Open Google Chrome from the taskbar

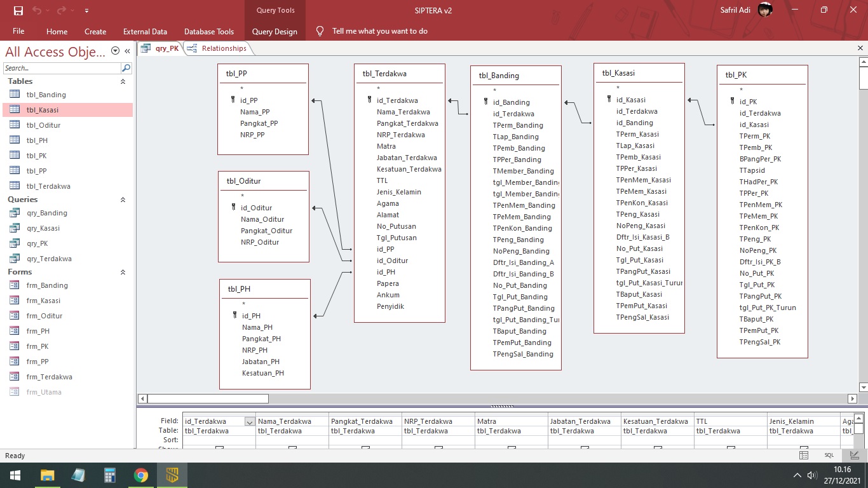coord(141,475)
